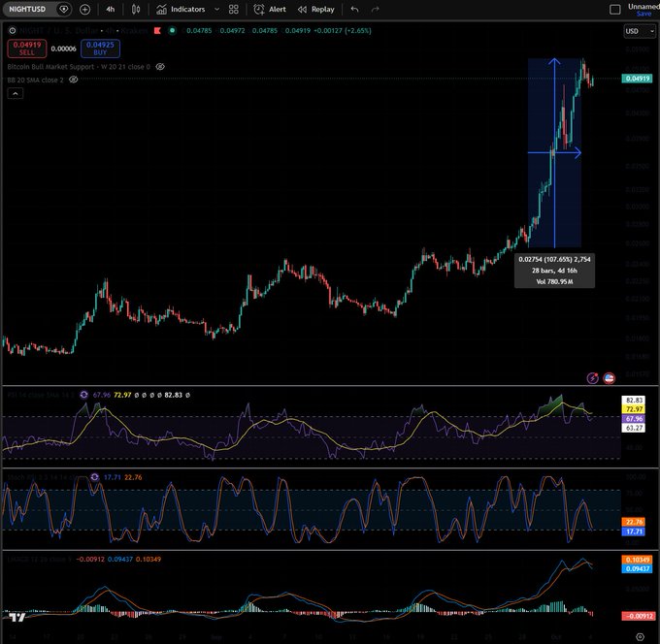The height and width of the screenshot is (644, 660).
Task: Open the USD currency dropdown
Action: [640, 31]
